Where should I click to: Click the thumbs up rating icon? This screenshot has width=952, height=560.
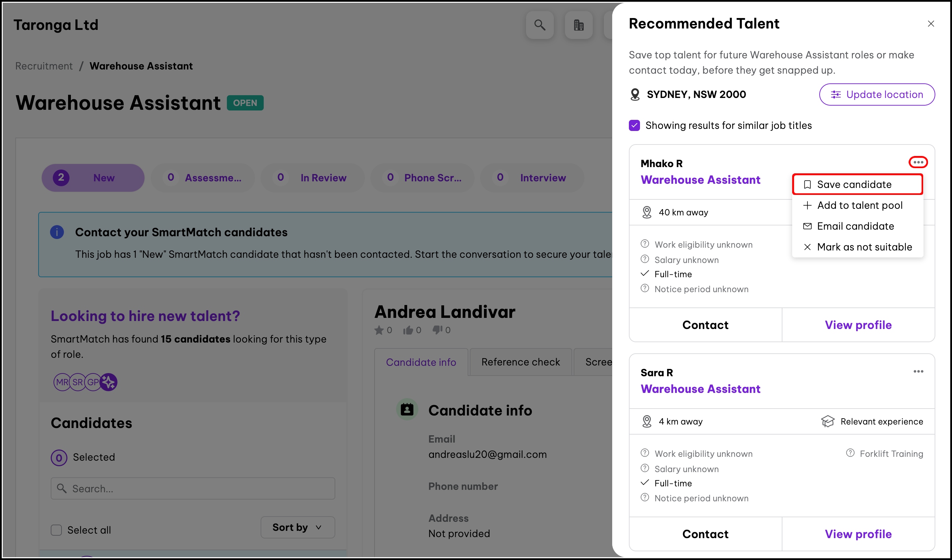coord(408,330)
